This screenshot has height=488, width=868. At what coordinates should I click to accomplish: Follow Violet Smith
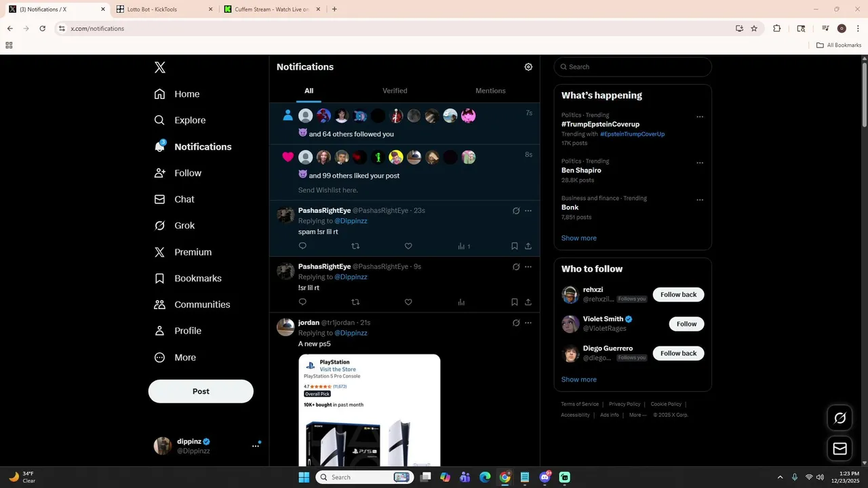tap(686, 324)
